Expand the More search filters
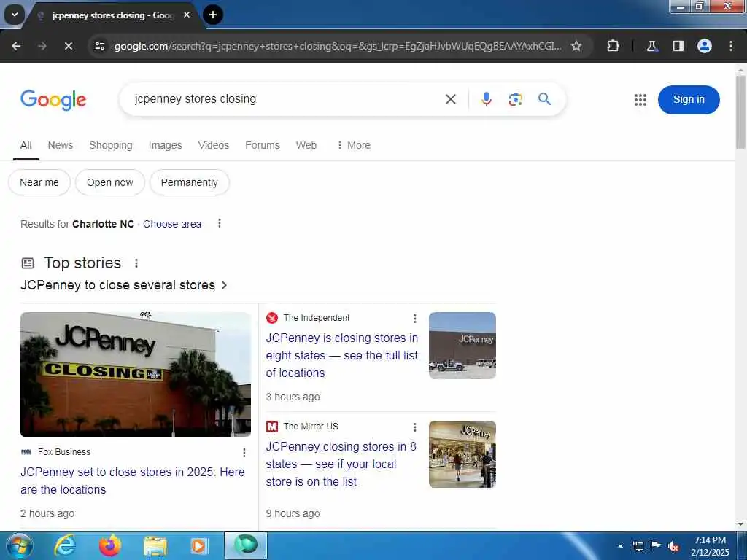 click(x=354, y=145)
